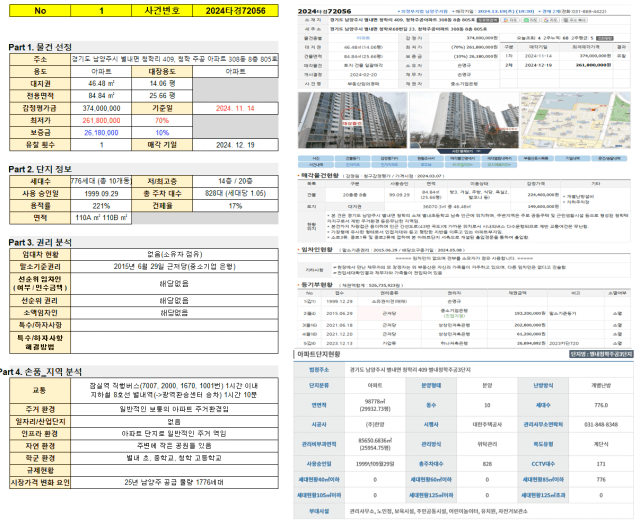Select the 776세대 household count cell
Image resolution: width=640 pixels, height=524 pixels.
(101, 181)
